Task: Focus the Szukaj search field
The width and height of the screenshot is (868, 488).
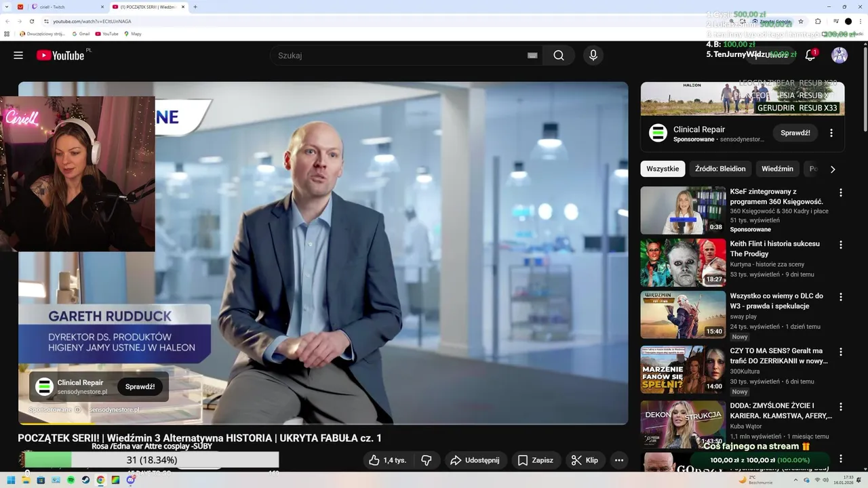Action: (x=400, y=56)
